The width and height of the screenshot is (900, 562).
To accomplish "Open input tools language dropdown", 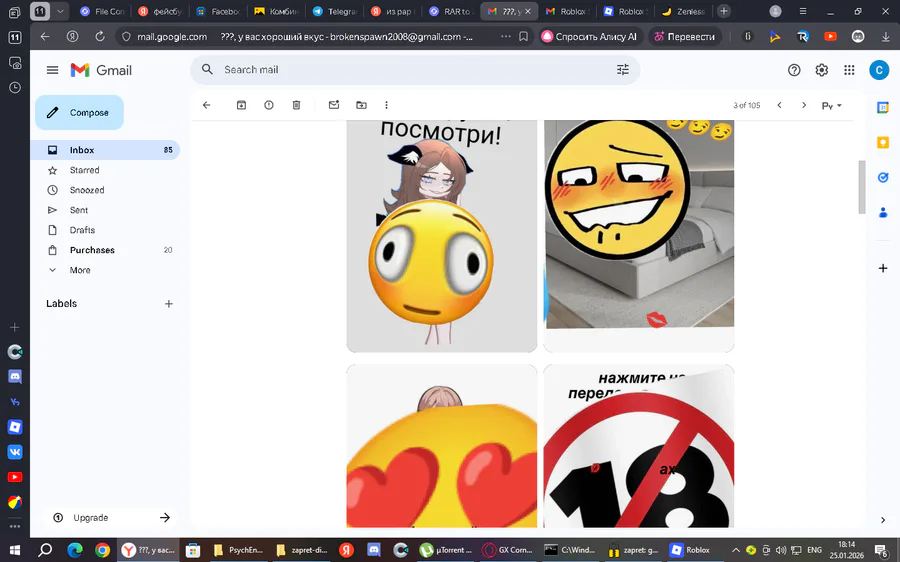I will click(832, 106).
